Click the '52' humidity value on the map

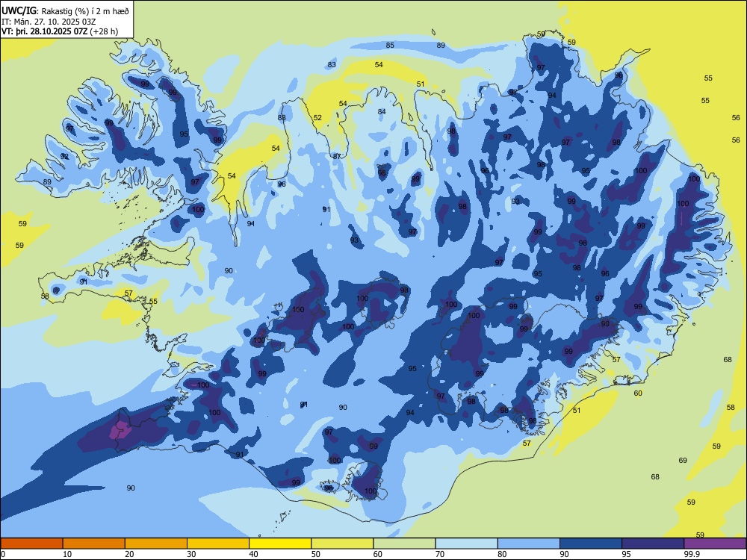pos(317,118)
